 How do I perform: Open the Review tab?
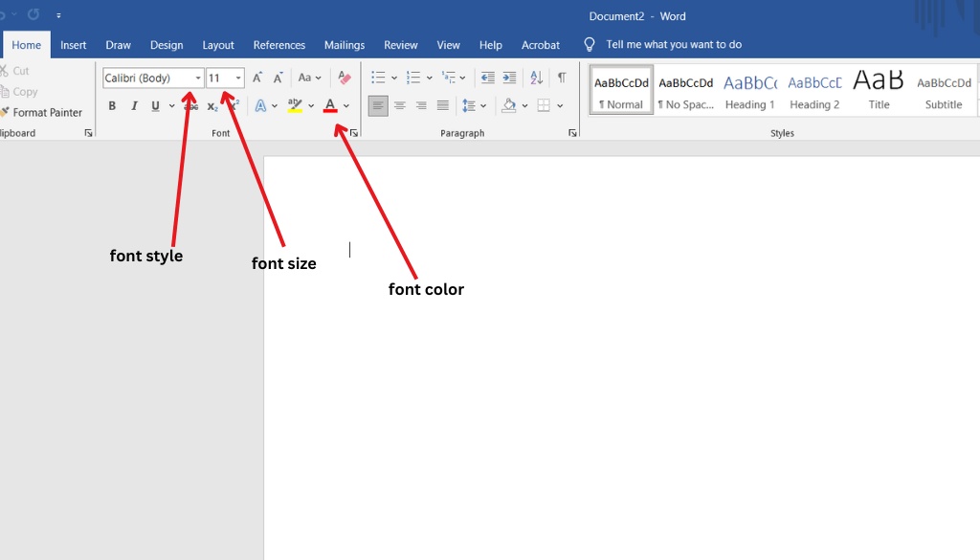(x=401, y=44)
